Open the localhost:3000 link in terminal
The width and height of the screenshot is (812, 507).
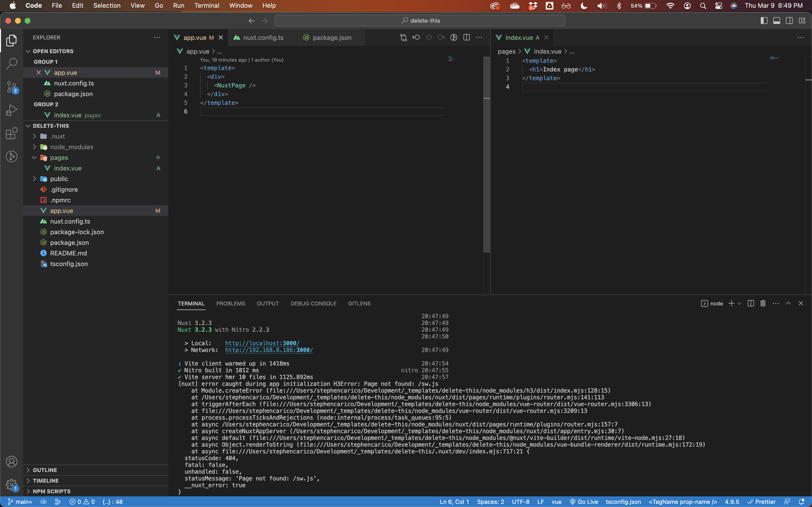pyautogui.click(x=262, y=343)
